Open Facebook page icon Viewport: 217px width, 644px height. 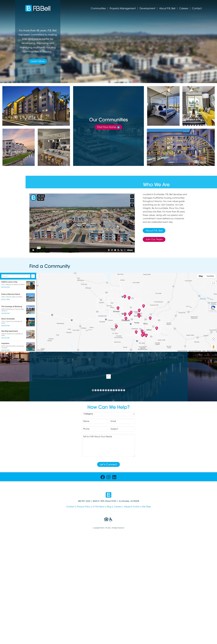click(x=103, y=477)
